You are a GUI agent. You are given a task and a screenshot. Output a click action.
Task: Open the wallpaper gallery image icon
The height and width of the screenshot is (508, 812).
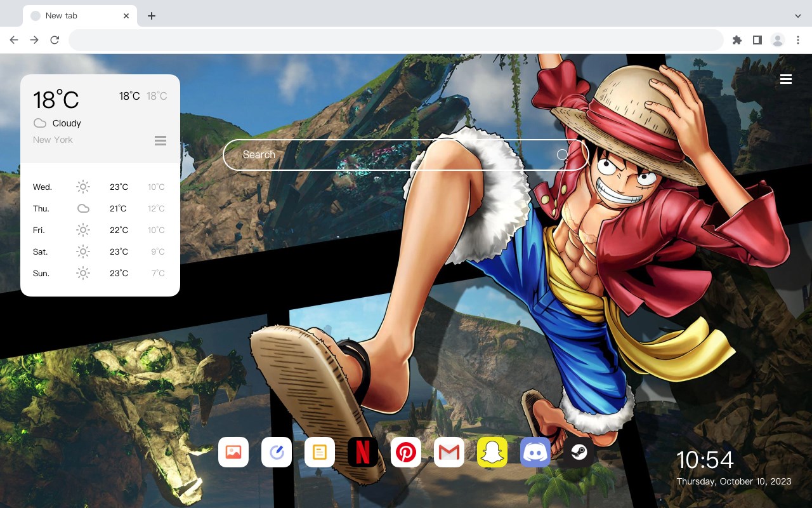(233, 452)
